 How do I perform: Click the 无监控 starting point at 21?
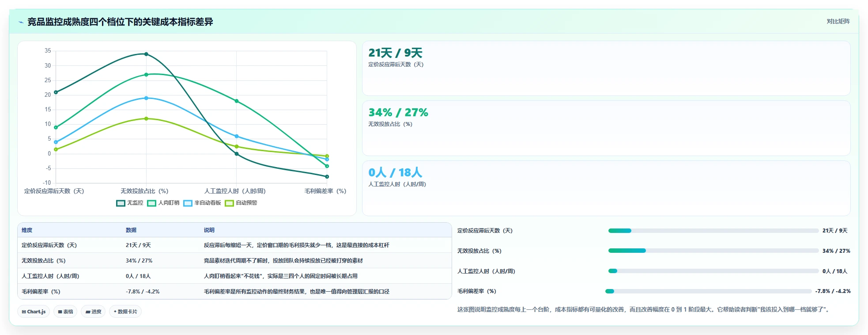click(56, 92)
